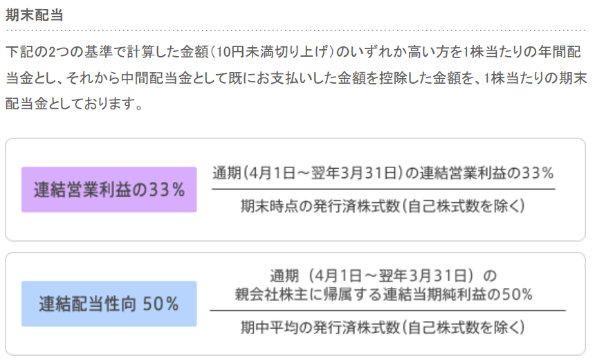
Task: Click the numerator text 連結営業利益の33% formula
Action: (x=383, y=173)
